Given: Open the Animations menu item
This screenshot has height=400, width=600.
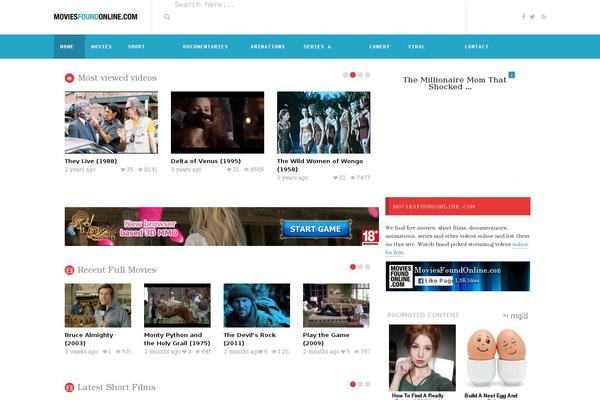Looking at the screenshot, I should pyautogui.click(x=267, y=47).
